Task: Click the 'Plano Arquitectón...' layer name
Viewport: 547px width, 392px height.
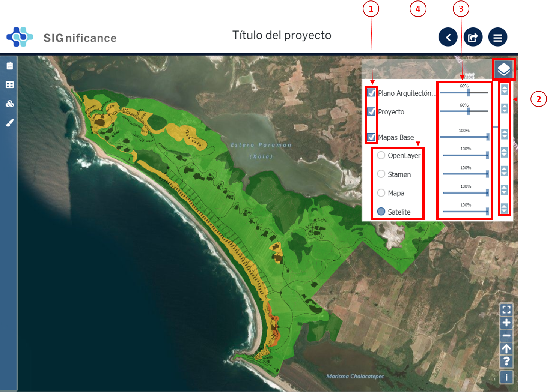Action: [x=407, y=93]
